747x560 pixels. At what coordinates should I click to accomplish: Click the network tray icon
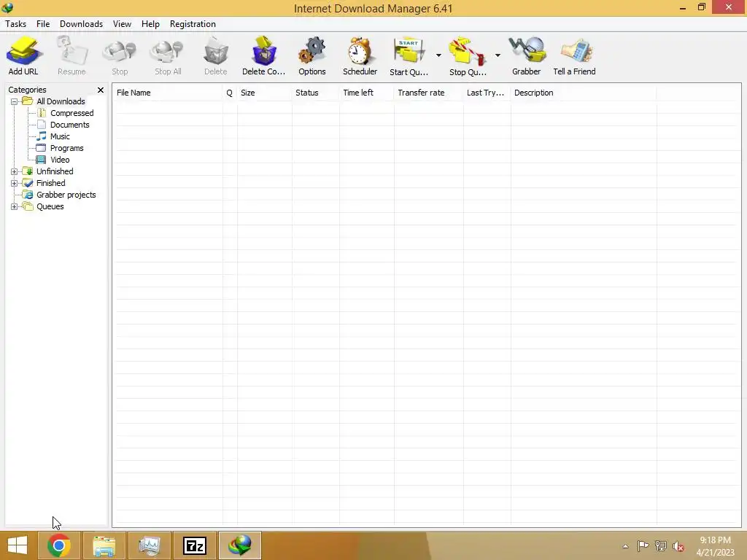coord(660,545)
